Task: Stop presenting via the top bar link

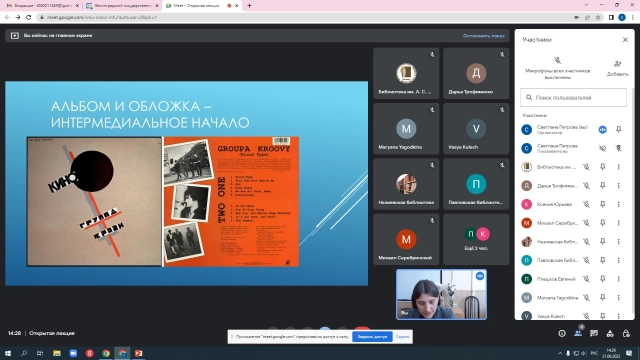Action: click(x=483, y=36)
